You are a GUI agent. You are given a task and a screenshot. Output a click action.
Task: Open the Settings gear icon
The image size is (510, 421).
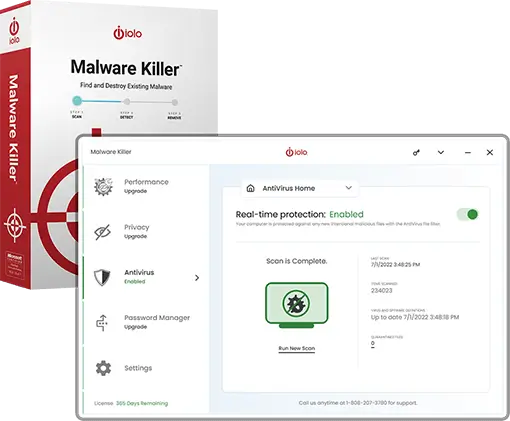(103, 368)
